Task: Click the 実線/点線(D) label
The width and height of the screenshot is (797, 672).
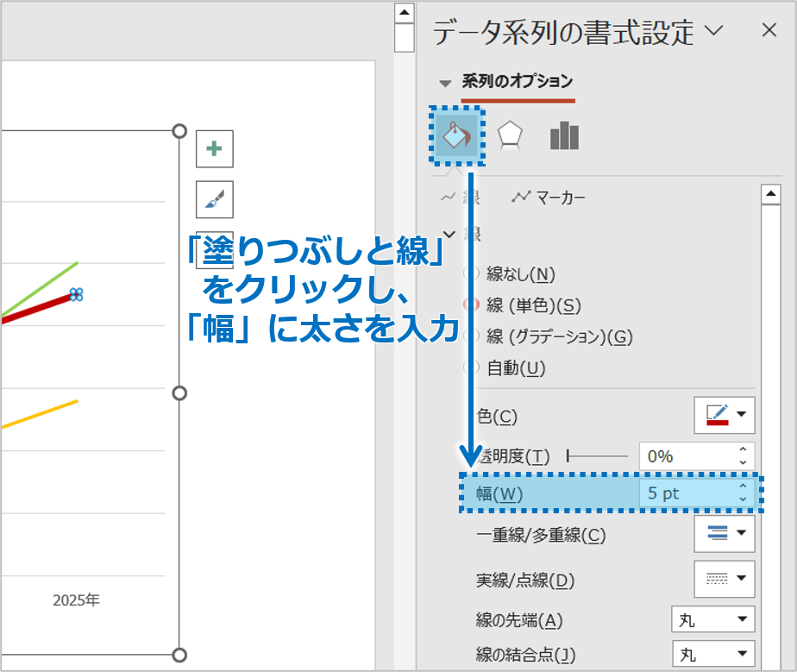Action: coord(525,580)
